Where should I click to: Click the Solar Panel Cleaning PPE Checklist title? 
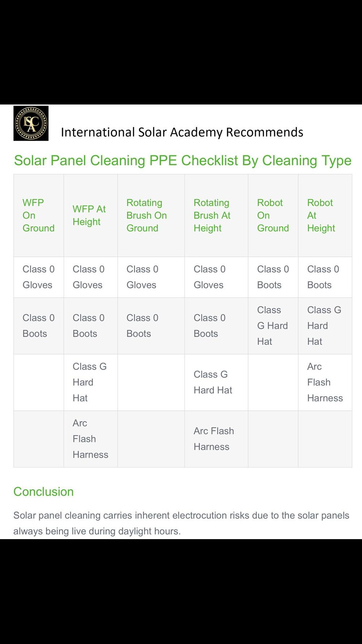coord(182,160)
